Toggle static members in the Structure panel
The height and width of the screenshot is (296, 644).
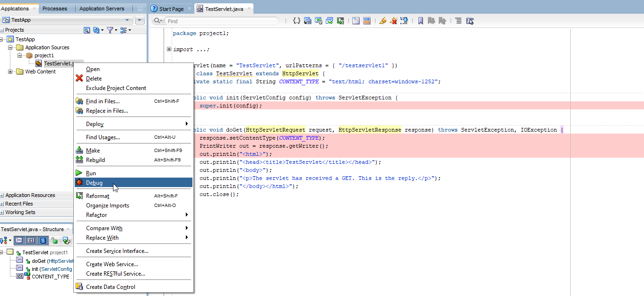43,240
